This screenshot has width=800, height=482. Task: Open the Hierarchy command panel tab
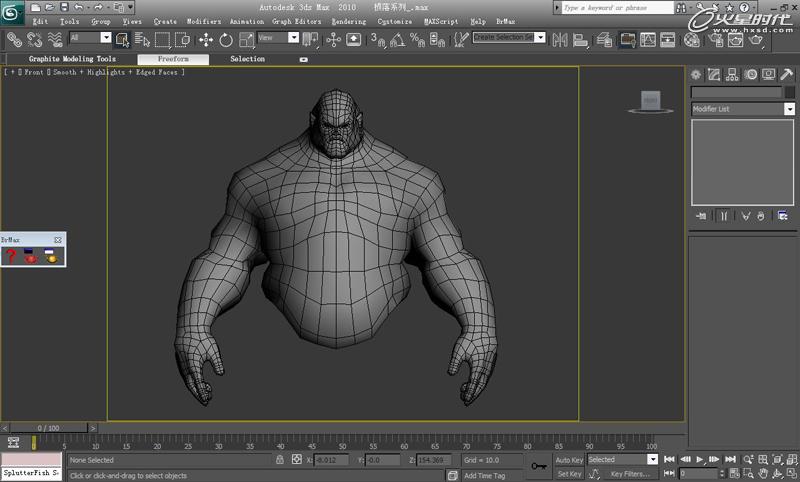coord(733,75)
